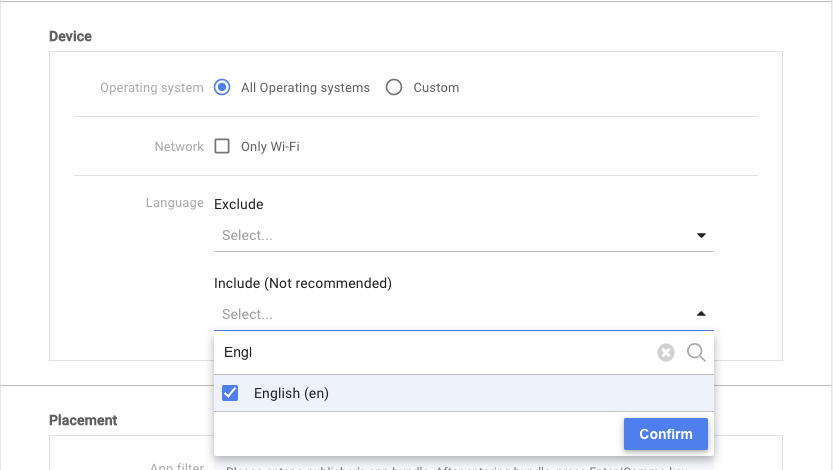Enable the Only Wi-Fi checkbox
Viewport: 833px width, 470px height.
tap(223, 147)
